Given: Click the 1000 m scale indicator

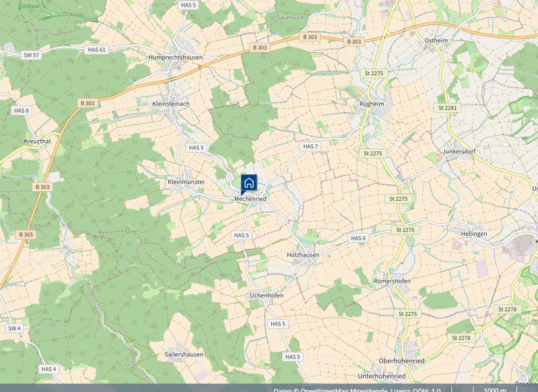Looking at the screenshot, I should (495, 390).
